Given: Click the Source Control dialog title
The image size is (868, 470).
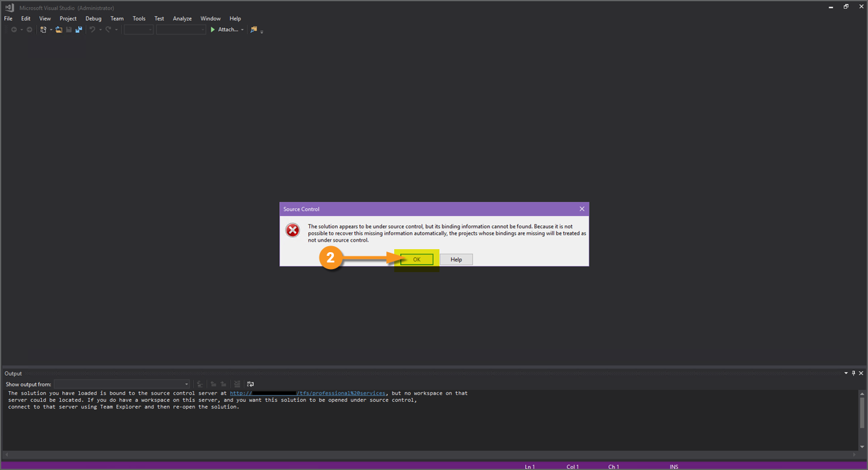Looking at the screenshot, I should 301,209.
